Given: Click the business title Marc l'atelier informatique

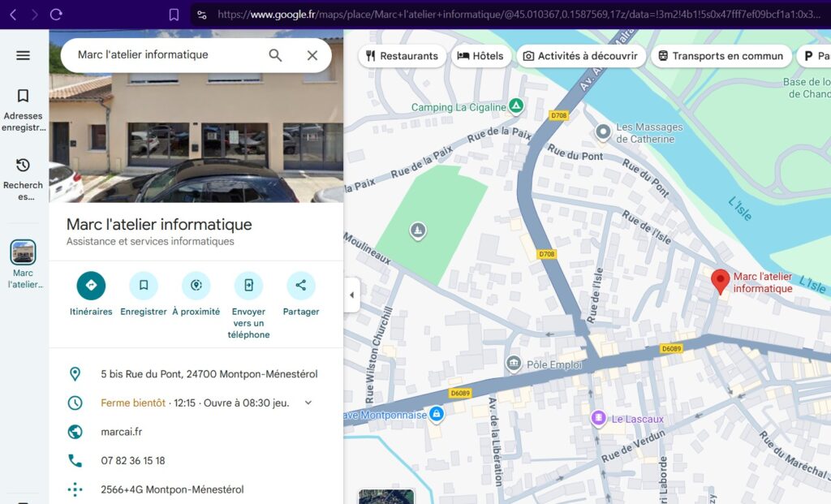Looking at the screenshot, I should [159, 224].
